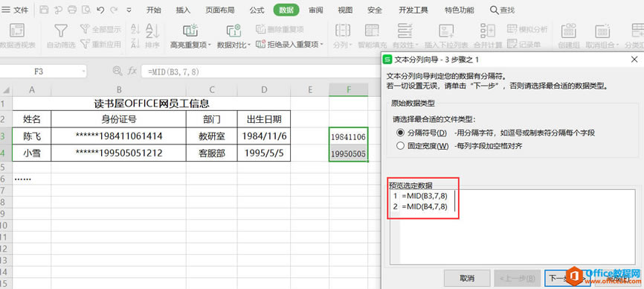This screenshot has height=289, width=644.
Task: Click the row 3 header
Action: [6, 136]
